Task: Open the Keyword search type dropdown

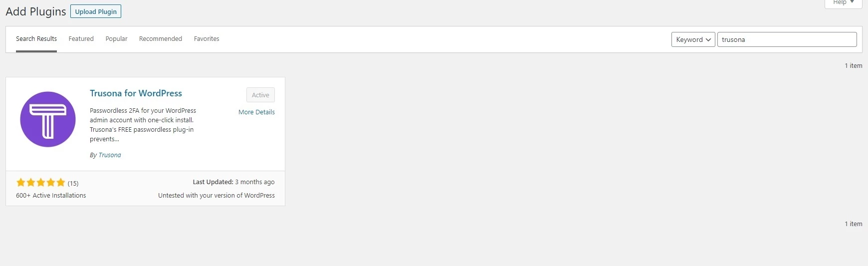Action: 693,39
